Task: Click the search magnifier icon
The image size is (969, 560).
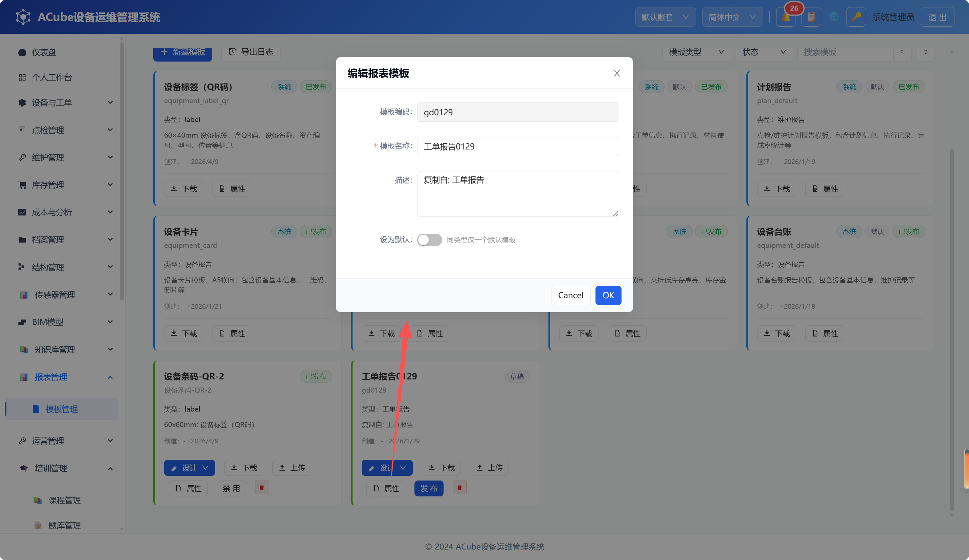Action: pos(902,52)
